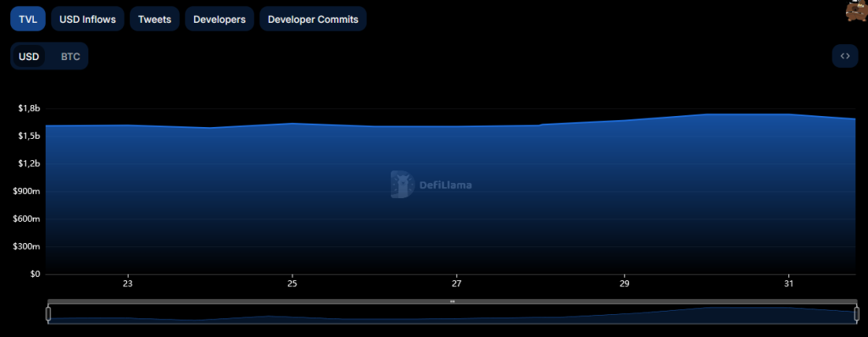Viewport: 868px width, 337px height.
Task: Toggle chart denomination to BTC
Action: point(70,57)
